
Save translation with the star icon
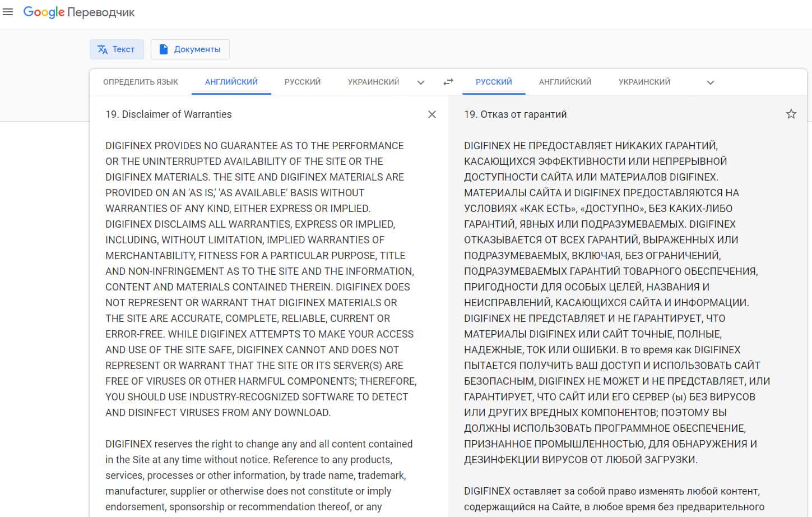click(x=791, y=114)
